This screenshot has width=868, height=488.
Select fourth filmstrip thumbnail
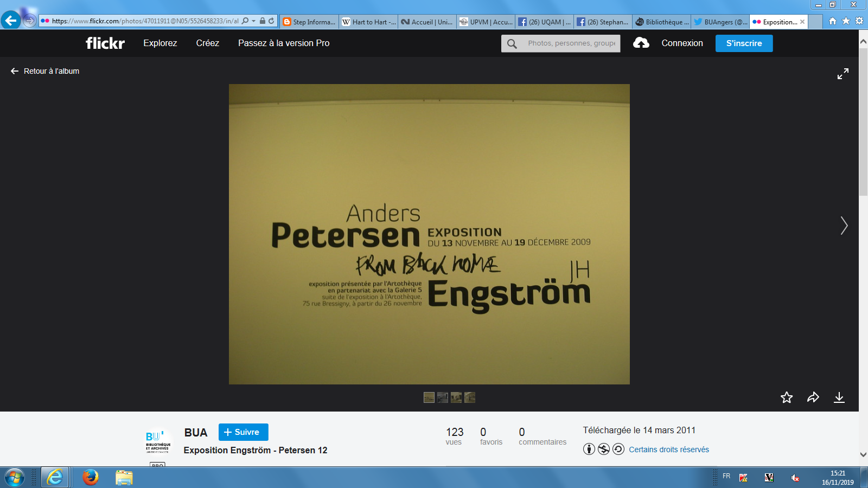point(469,397)
